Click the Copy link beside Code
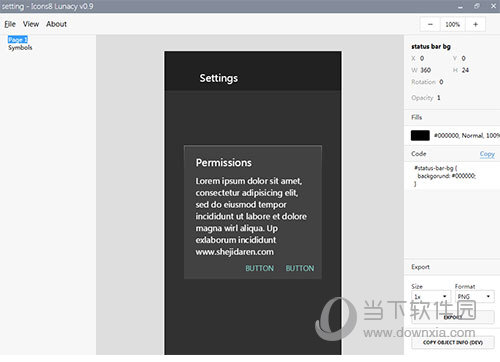The width and height of the screenshot is (500, 362). click(487, 154)
